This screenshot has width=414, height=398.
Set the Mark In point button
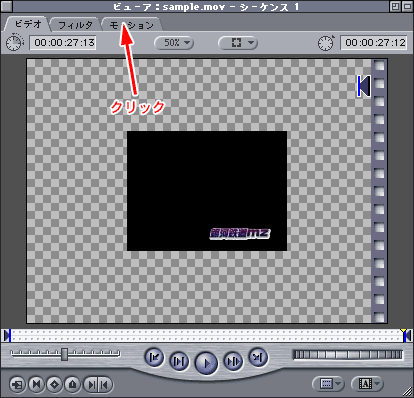(x=90, y=385)
